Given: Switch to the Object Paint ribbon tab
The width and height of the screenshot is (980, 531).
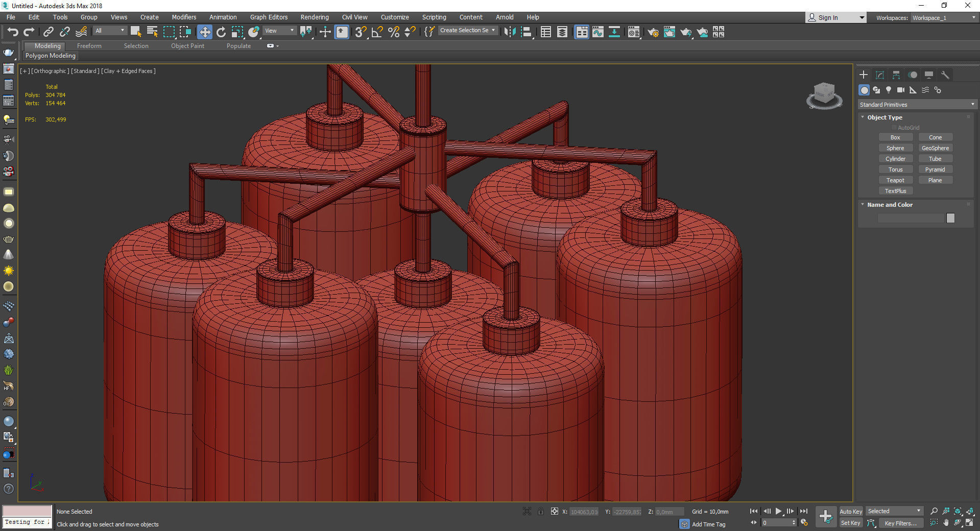Looking at the screenshot, I should click(187, 46).
